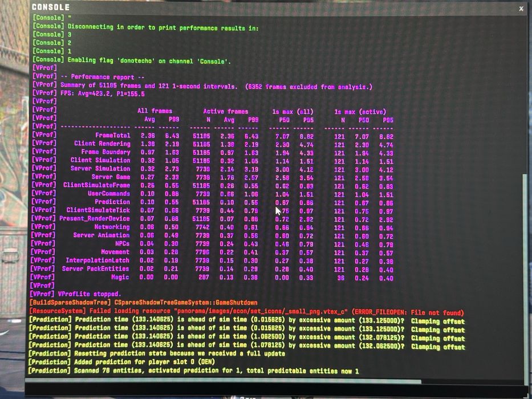Click the 'Server Animation' row label
The image size is (532, 399).
coord(101,235)
